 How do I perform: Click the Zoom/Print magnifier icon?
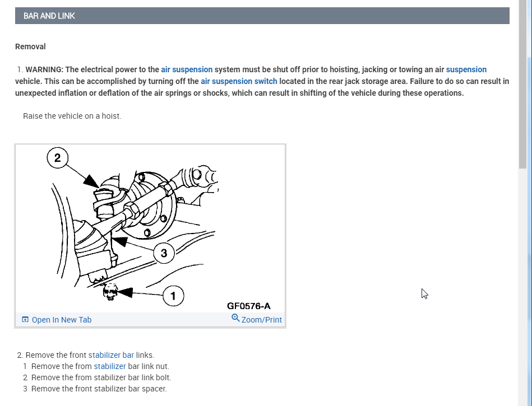click(235, 318)
